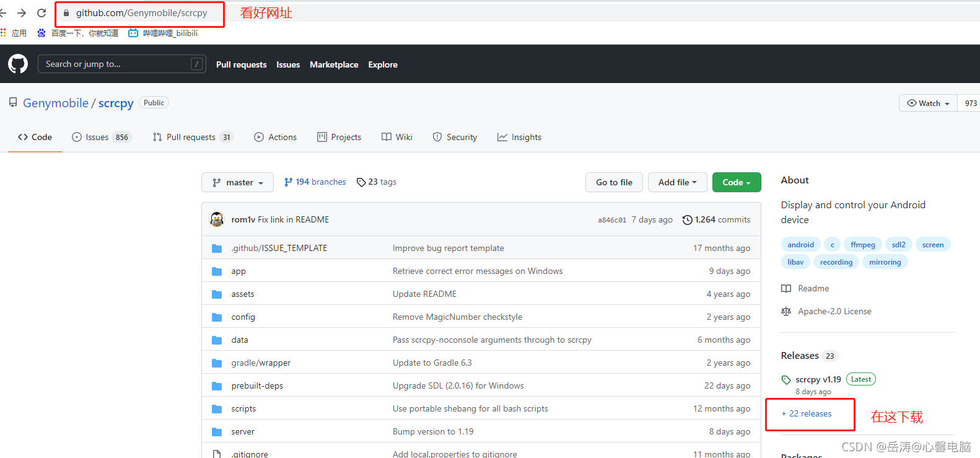The image size is (980, 458).
Task: Click the Readme book icon
Action: click(x=786, y=288)
